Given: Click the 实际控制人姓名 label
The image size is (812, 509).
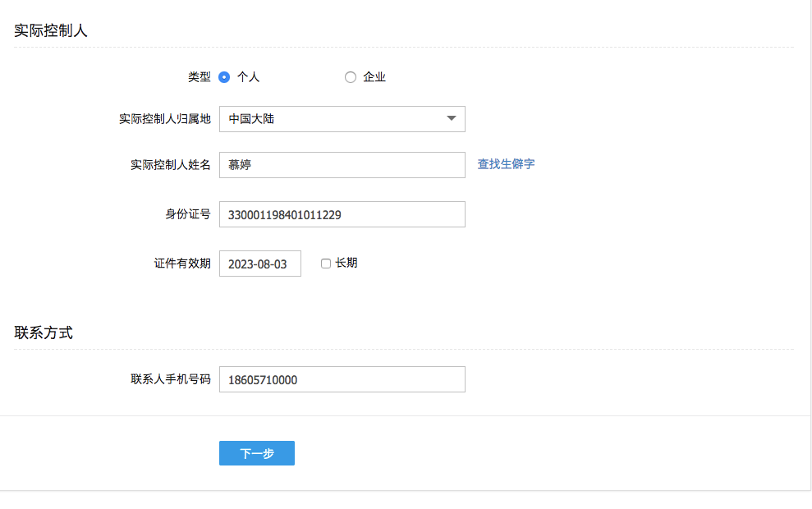Looking at the screenshot, I should [171, 165].
